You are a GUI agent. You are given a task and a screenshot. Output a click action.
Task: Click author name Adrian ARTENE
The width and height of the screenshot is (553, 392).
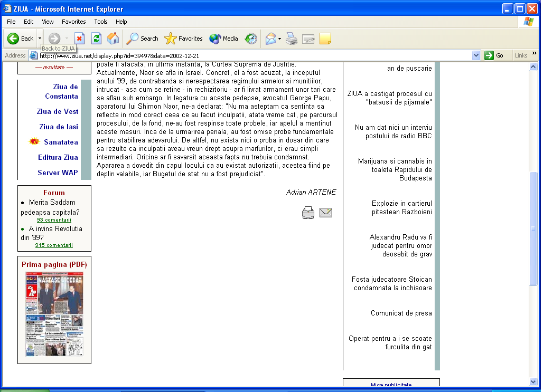click(311, 192)
